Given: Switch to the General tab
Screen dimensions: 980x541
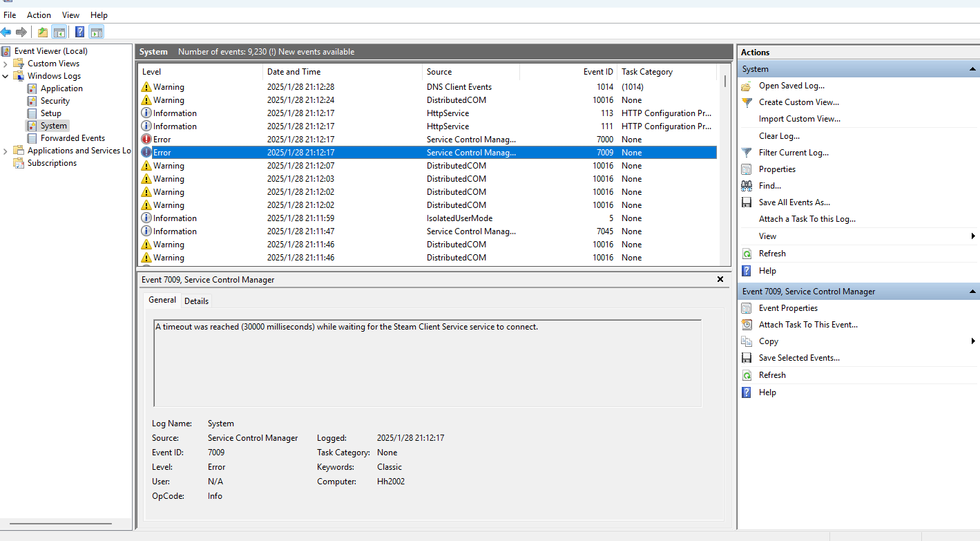Looking at the screenshot, I should [x=162, y=300].
